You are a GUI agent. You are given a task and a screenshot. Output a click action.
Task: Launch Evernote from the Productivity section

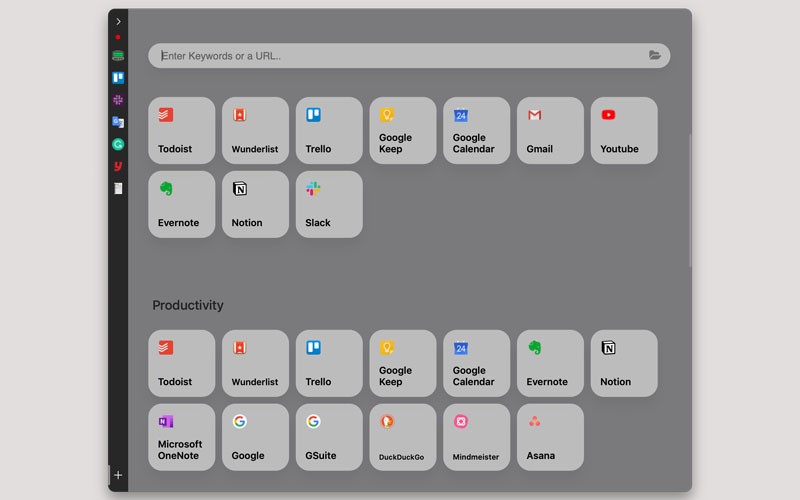pos(550,363)
